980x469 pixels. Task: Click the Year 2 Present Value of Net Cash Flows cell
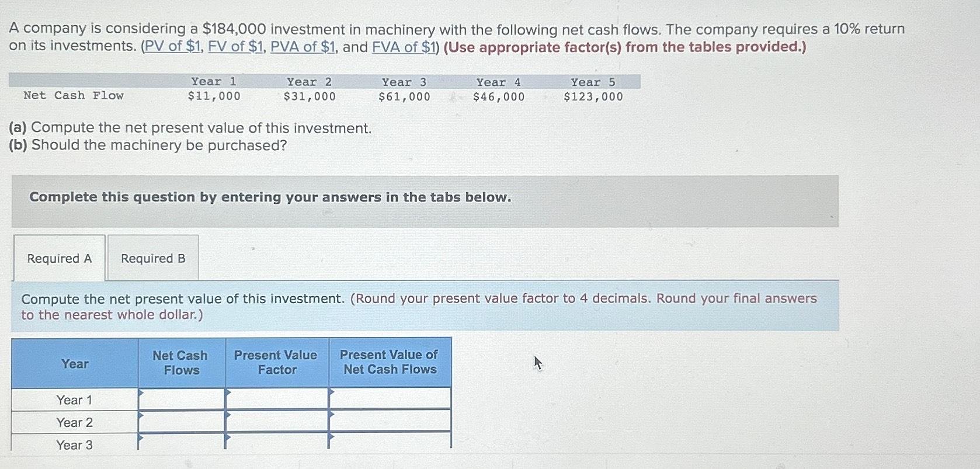point(390,422)
